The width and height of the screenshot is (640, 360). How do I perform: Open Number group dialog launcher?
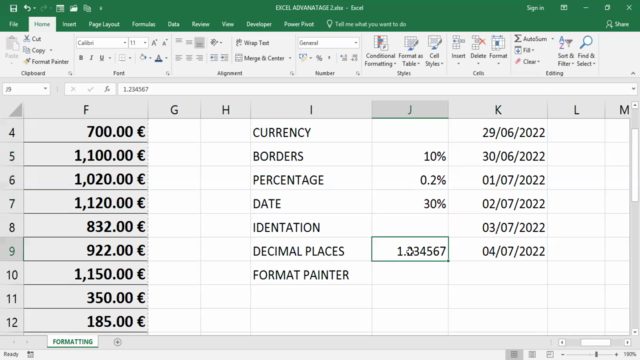click(358, 73)
